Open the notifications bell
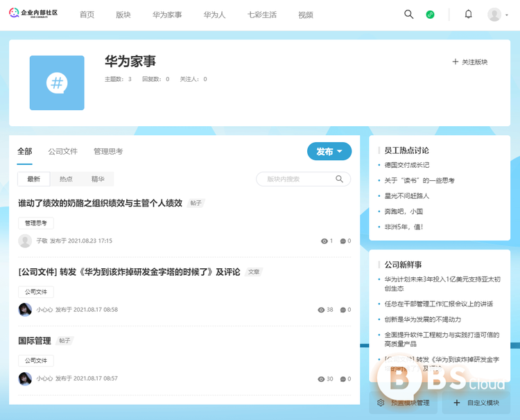Image resolution: width=520 pixels, height=420 pixels. pyautogui.click(x=468, y=15)
